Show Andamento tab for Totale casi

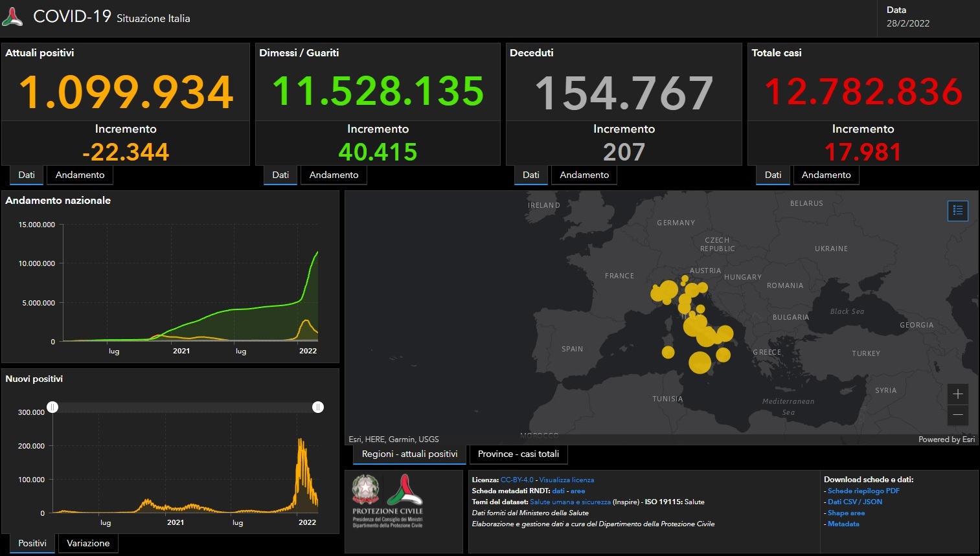[x=826, y=175]
